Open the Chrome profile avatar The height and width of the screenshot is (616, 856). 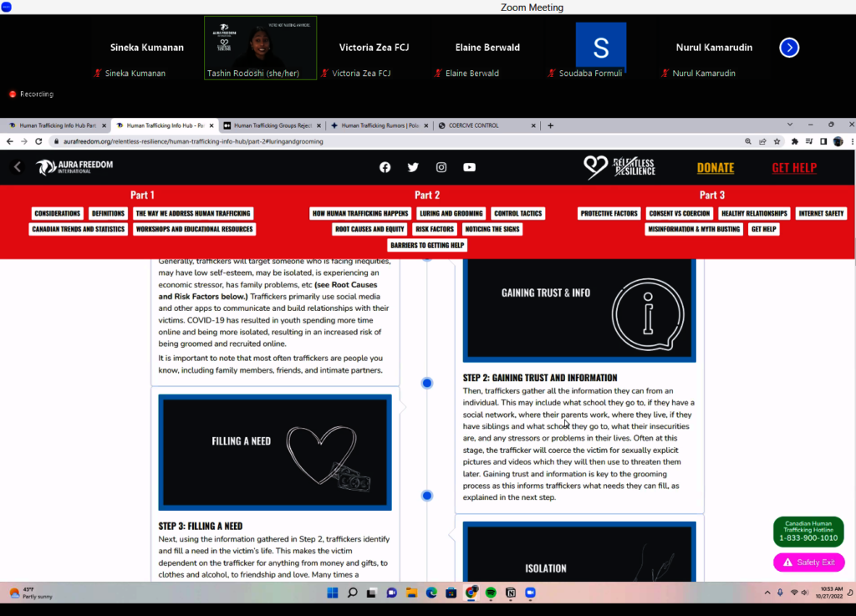point(838,141)
